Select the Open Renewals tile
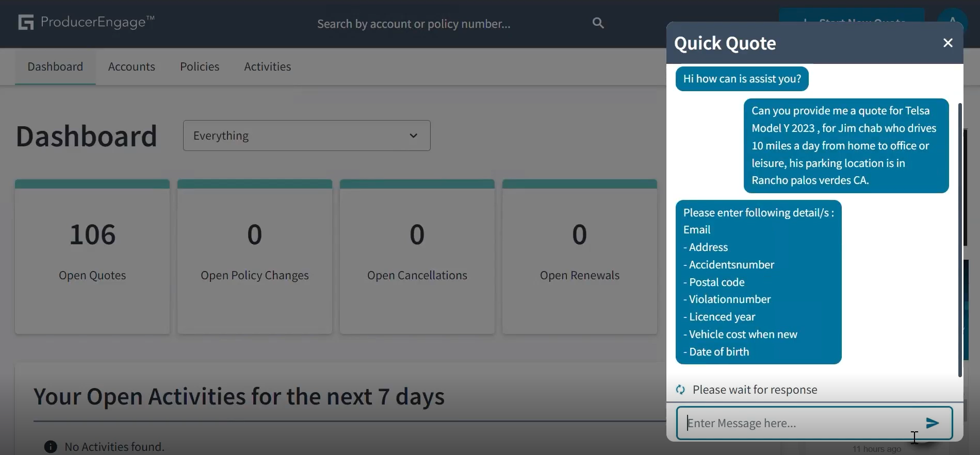980x455 pixels. pyautogui.click(x=580, y=257)
